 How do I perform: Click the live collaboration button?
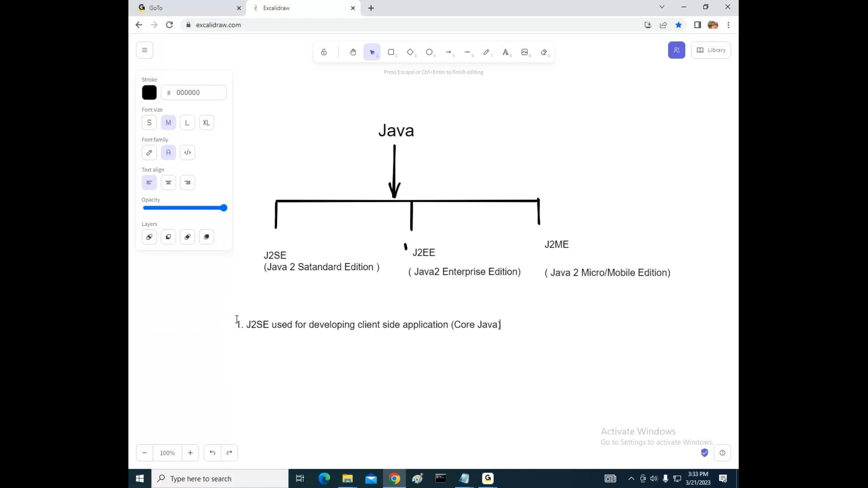pos(676,50)
